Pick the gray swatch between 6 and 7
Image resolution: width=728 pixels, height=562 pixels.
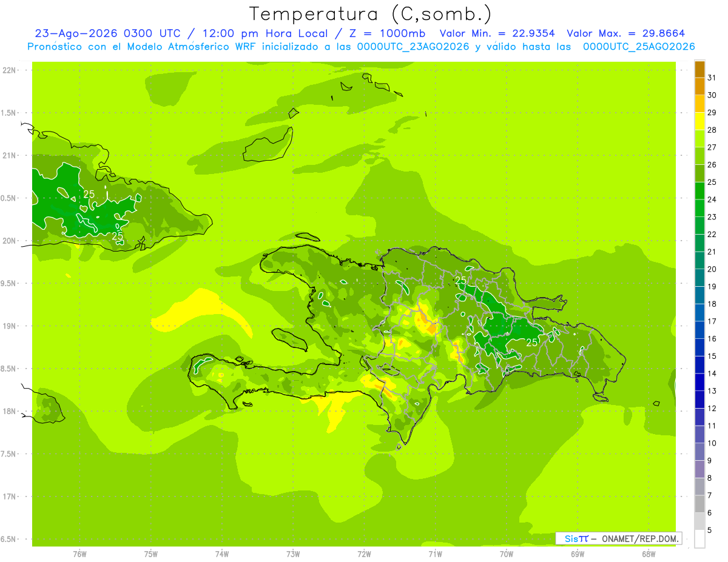[x=699, y=504]
